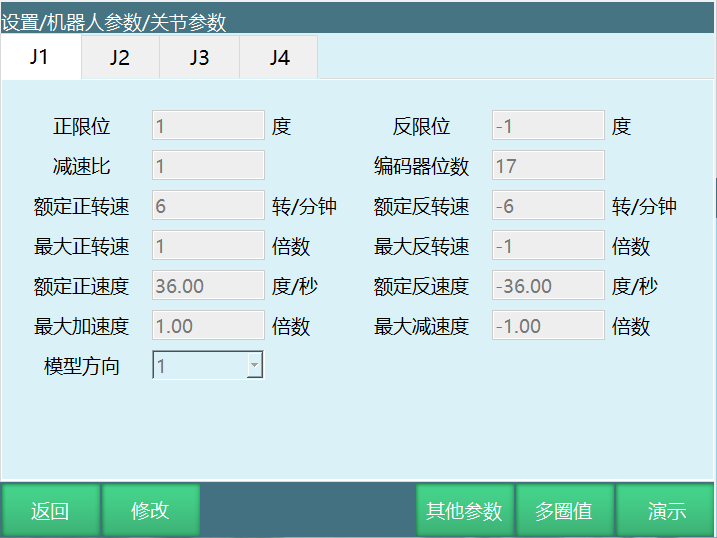Focus the 额定正转速 input field
This screenshot has width=717, height=538.
pos(208,206)
